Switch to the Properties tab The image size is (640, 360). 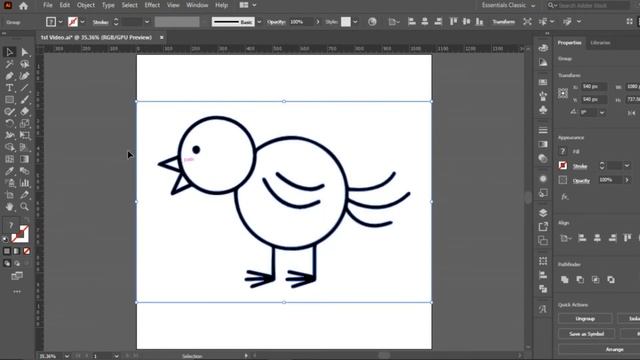(x=569, y=42)
